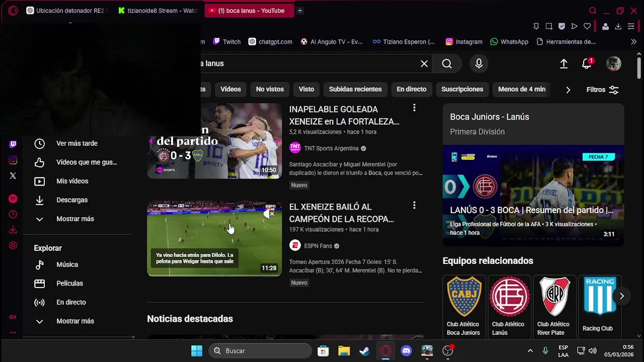The image size is (644, 362).
Task: Open Downloads from Opera sidebar
Action: pos(13,230)
